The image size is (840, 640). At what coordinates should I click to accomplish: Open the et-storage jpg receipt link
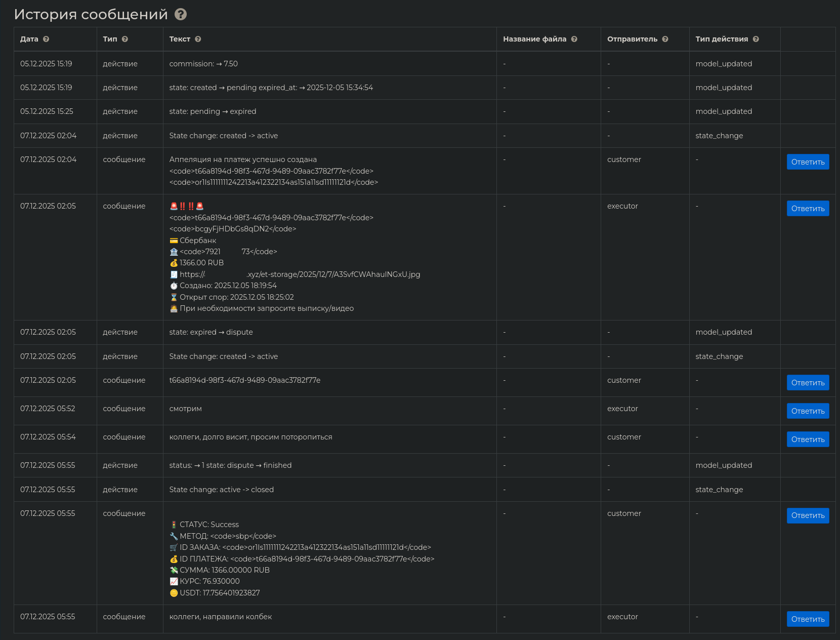point(300,274)
